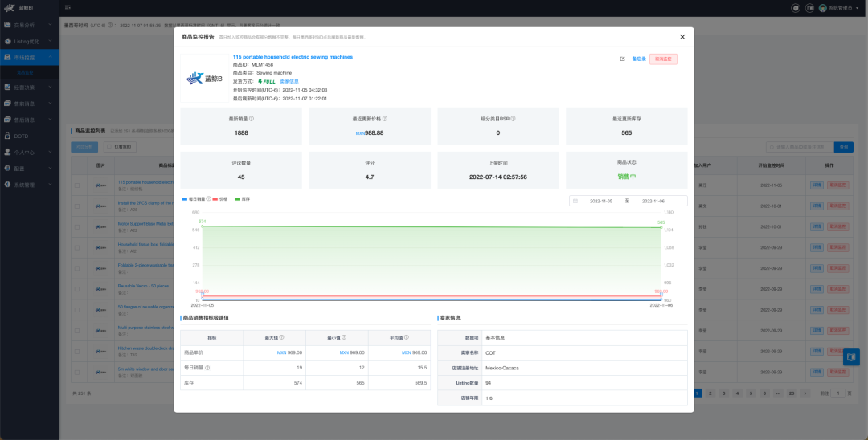Check the row for Install the 2PCS clamp
This screenshot has width=868, height=440.
(77, 206)
